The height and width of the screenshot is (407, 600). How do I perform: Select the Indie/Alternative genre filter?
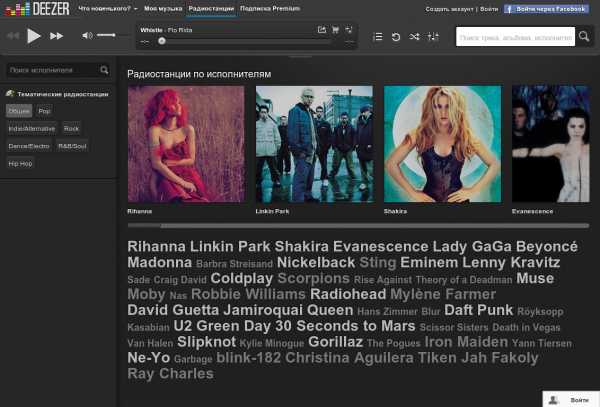(x=32, y=129)
